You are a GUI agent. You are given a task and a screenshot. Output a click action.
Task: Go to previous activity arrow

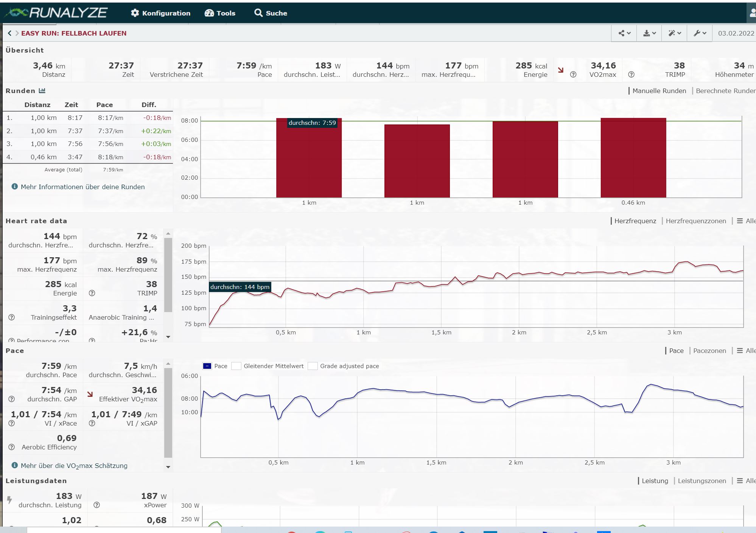click(x=9, y=33)
